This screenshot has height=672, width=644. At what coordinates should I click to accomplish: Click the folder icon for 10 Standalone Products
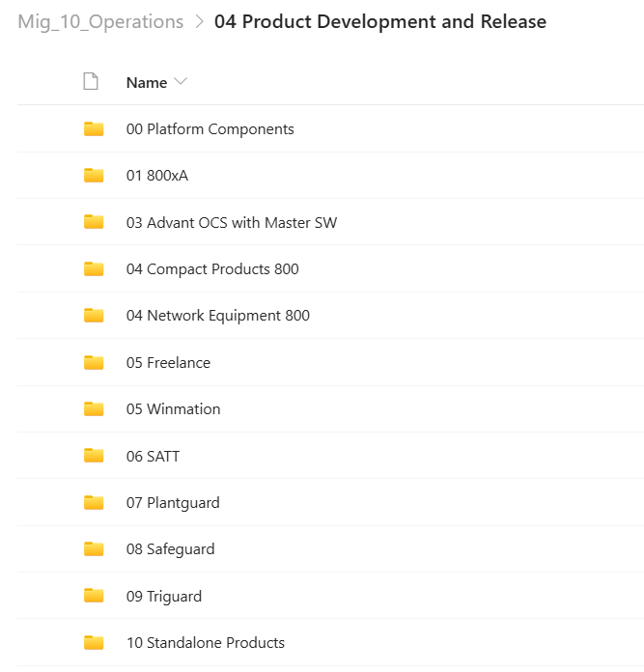[x=94, y=642]
